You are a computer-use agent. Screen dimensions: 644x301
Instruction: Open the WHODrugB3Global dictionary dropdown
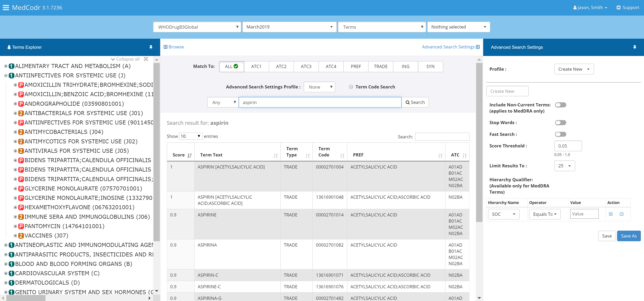(x=197, y=27)
